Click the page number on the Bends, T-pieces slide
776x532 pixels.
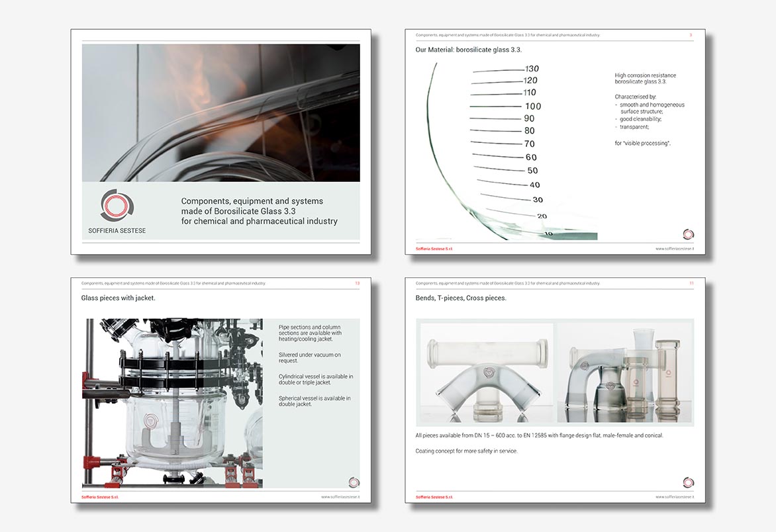tap(691, 283)
